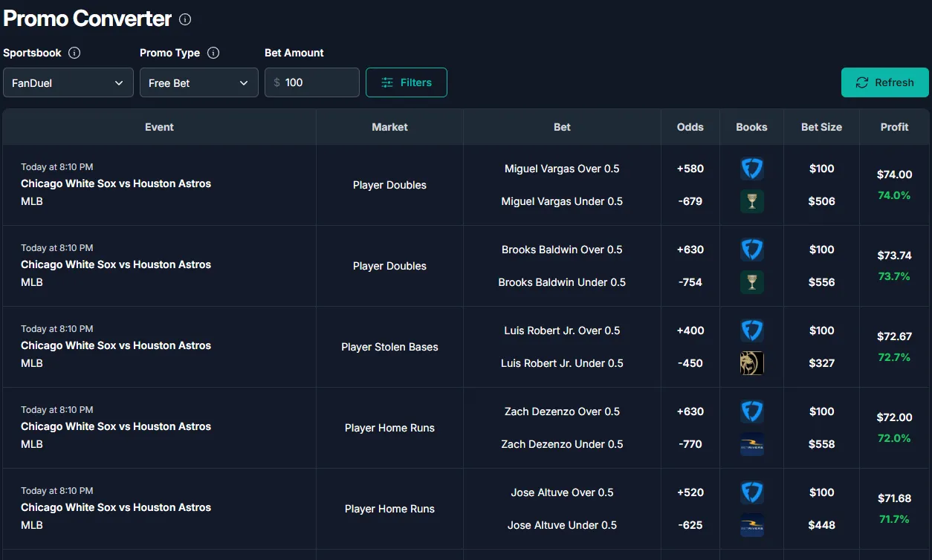Open the Filters panel
Image resolution: width=932 pixels, height=560 pixels.
pyautogui.click(x=407, y=82)
